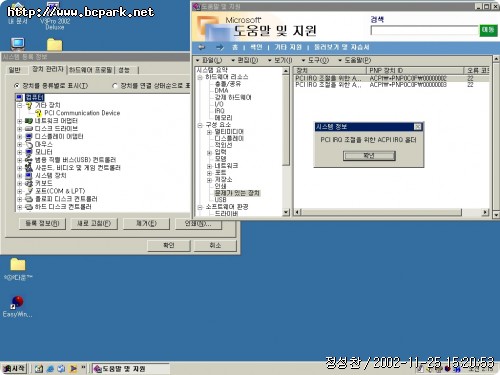Expand the 네트워크 어댑터 node

pyautogui.click(x=20, y=121)
